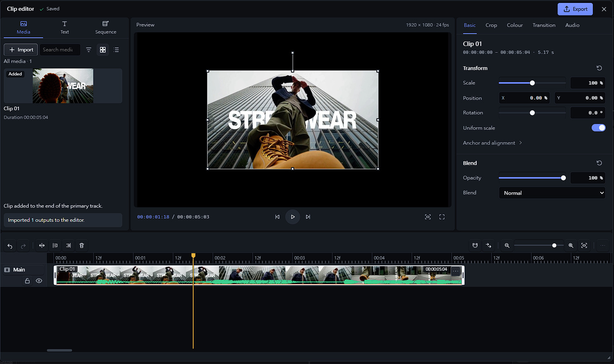Switch media browser to list view

click(116, 50)
